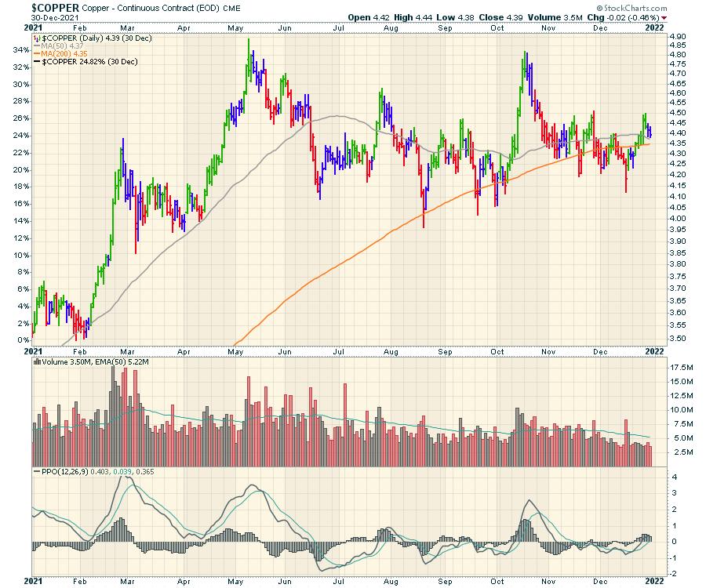Click the volume bars icon in Volume legend
The width and height of the screenshot is (706, 588).
coord(36,363)
